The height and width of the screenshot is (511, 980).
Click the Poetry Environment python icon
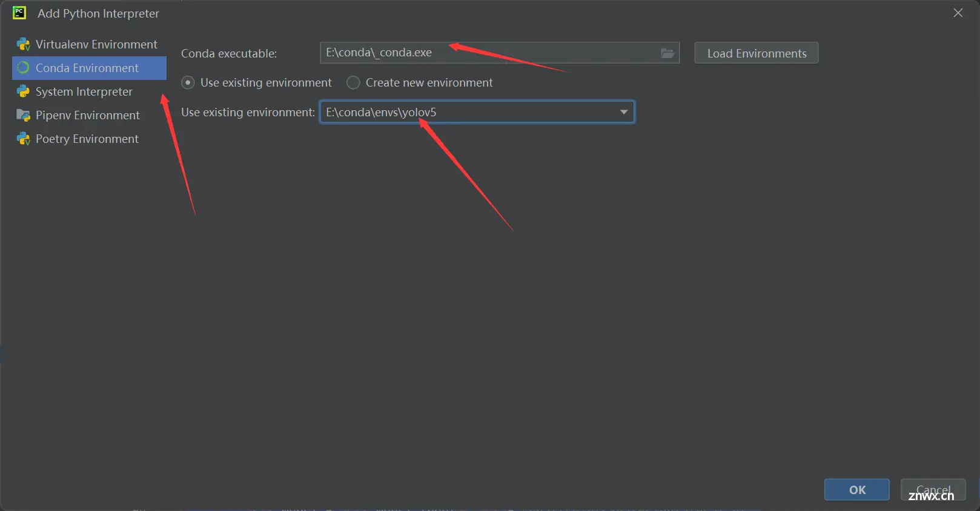(24, 139)
